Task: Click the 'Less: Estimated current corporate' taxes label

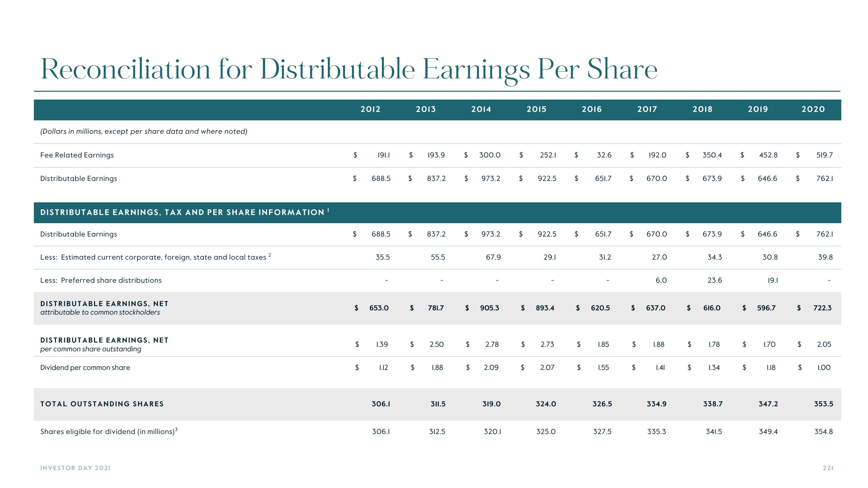Action: coord(155,257)
